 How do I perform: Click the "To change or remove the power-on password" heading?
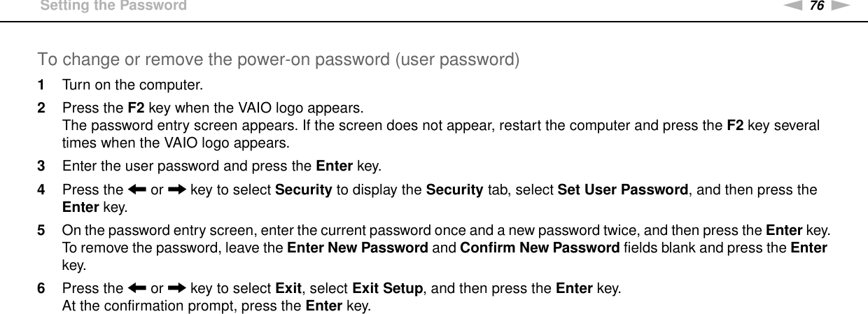pos(279,59)
